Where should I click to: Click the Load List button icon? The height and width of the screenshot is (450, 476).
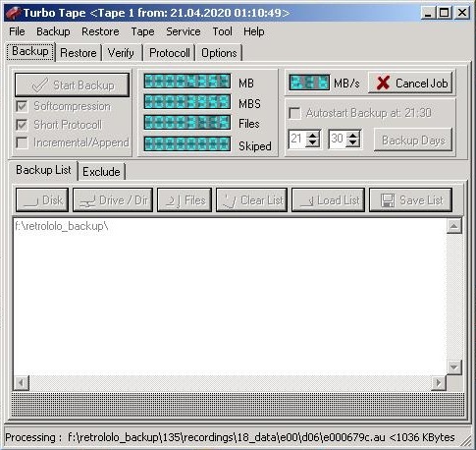coord(307,201)
